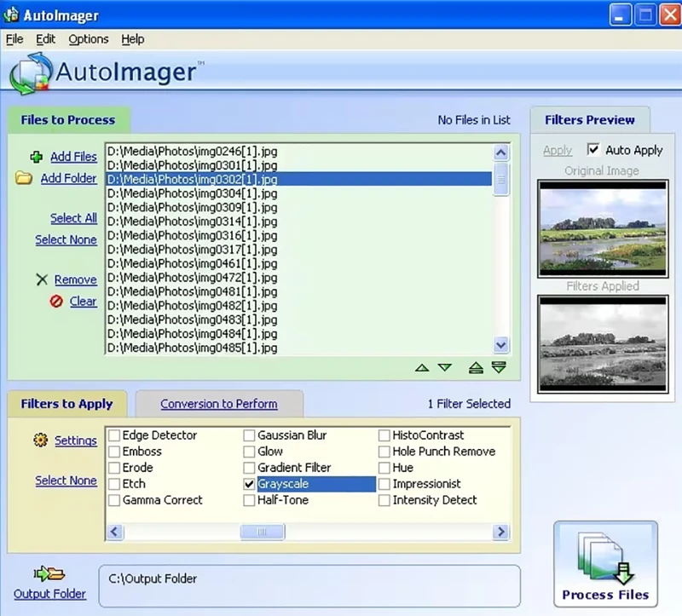
Task: Click the AutoImager title bar icon
Action: (x=11, y=14)
